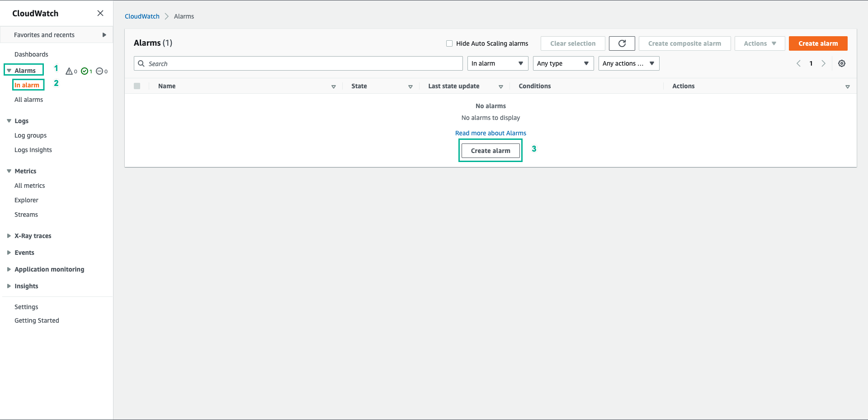Go to next page chevron
Viewport: 868px width, 420px height.
(823, 63)
